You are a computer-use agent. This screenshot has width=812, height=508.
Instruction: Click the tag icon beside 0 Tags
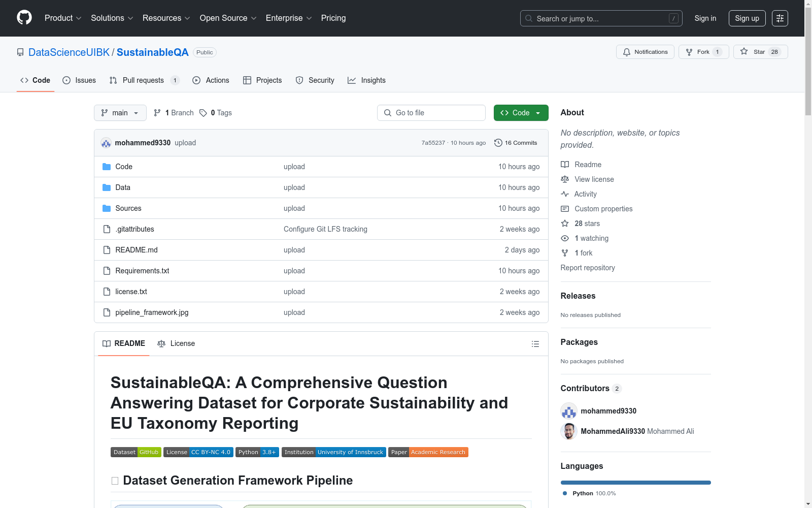[203, 113]
